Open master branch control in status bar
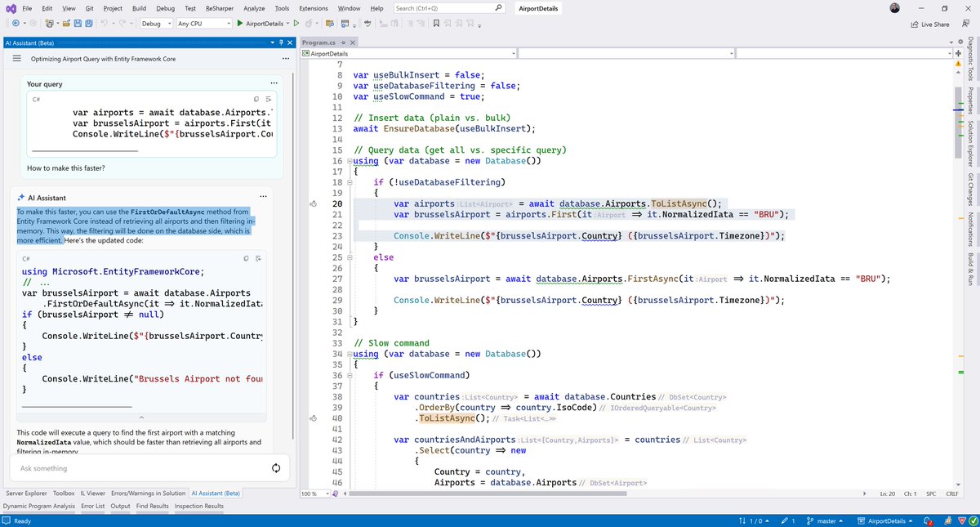Viewport: 980px width, 527px height. (826, 519)
